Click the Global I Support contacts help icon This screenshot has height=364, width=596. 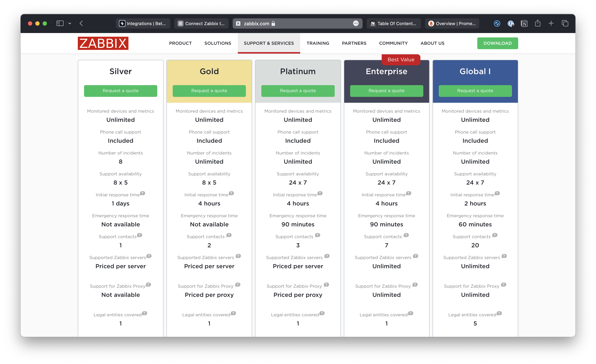click(495, 235)
